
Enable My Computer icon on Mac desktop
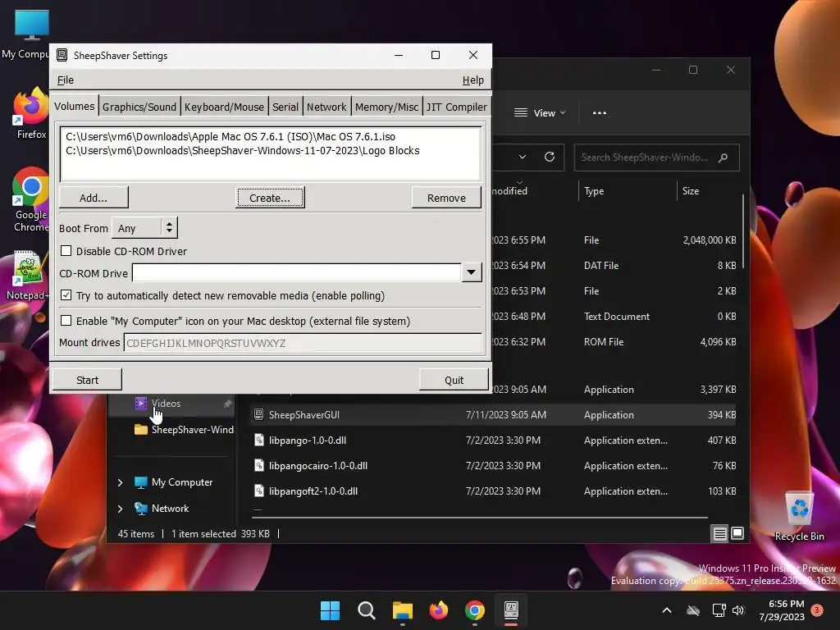66,321
